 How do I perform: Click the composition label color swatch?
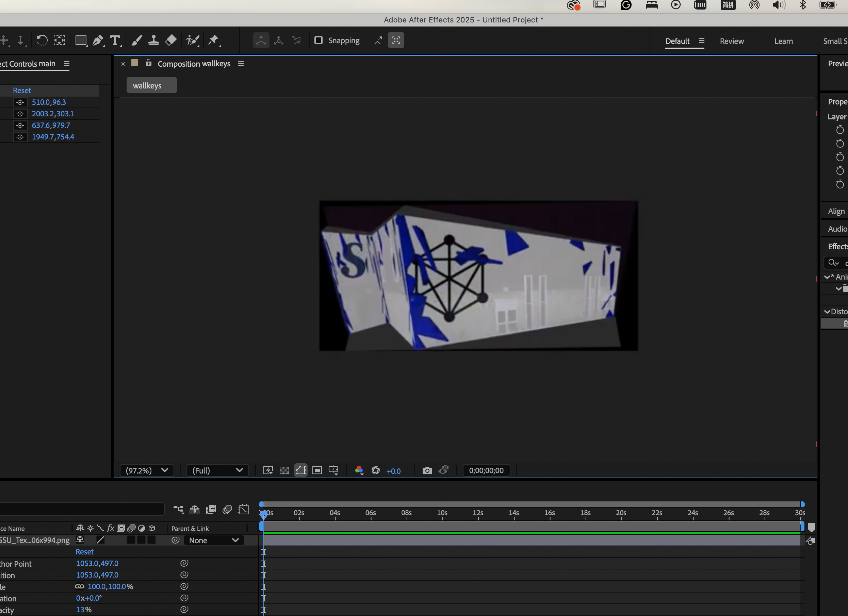coord(135,63)
